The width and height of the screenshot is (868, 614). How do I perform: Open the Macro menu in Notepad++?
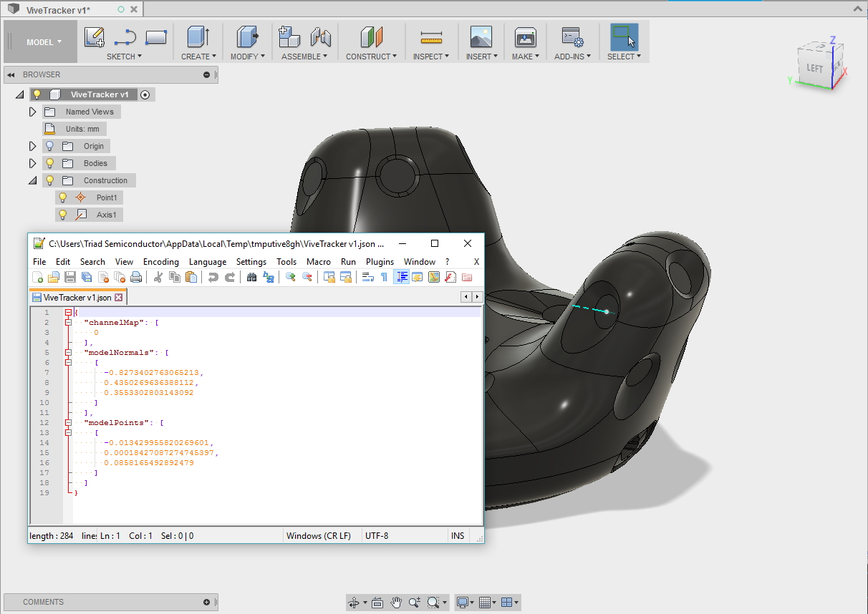point(319,262)
